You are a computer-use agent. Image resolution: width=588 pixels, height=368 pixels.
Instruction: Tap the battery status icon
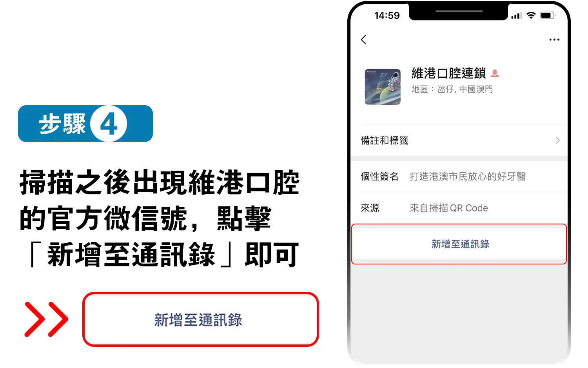[x=548, y=15]
